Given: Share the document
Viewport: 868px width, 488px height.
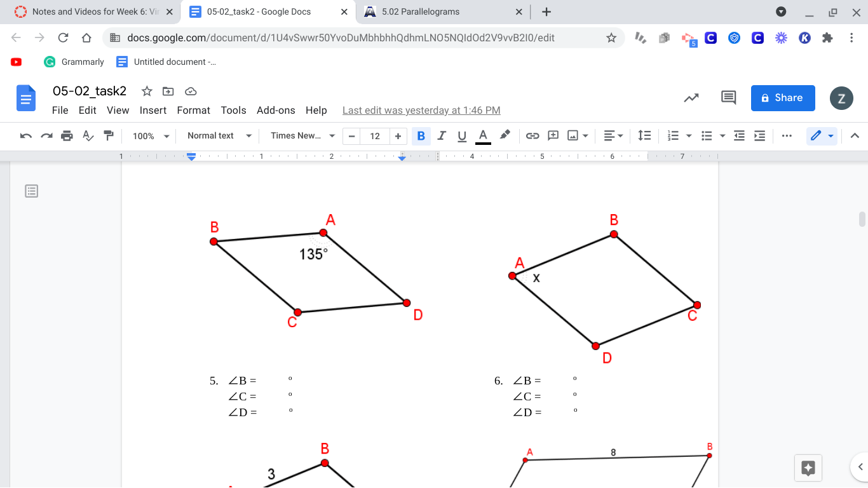Looking at the screenshot, I should click(x=783, y=98).
